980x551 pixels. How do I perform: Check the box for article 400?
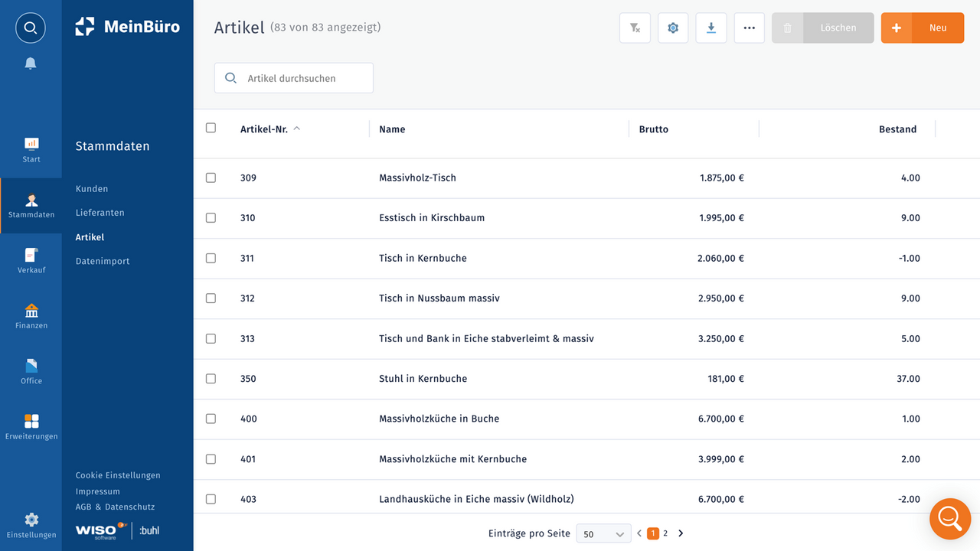point(211,419)
